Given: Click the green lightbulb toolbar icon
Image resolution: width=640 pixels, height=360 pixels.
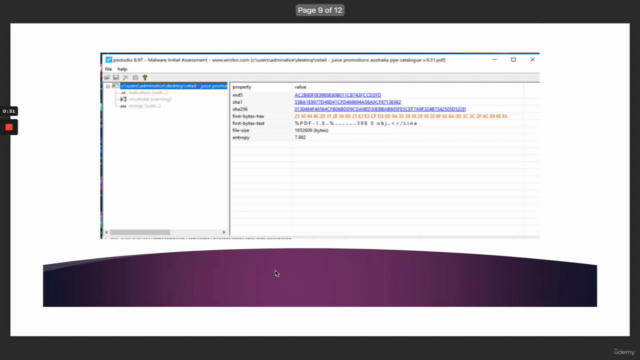Looking at the screenshot, I should pyautogui.click(x=145, y=78).
